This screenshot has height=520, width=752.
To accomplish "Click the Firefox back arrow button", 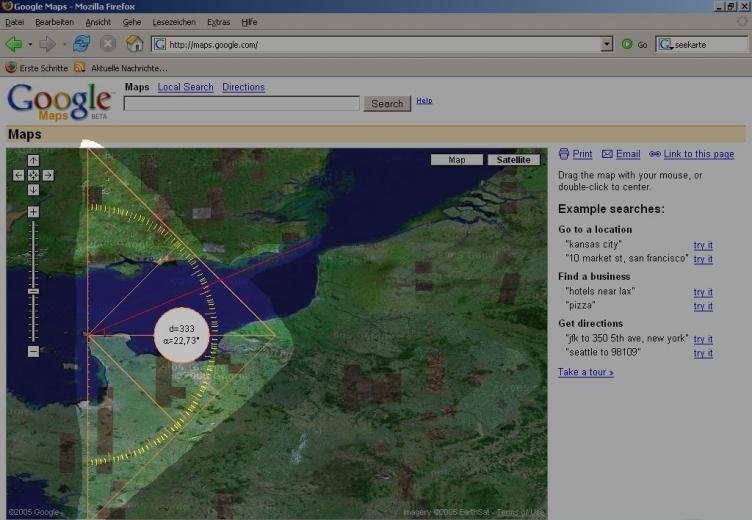I will (13, 44).
